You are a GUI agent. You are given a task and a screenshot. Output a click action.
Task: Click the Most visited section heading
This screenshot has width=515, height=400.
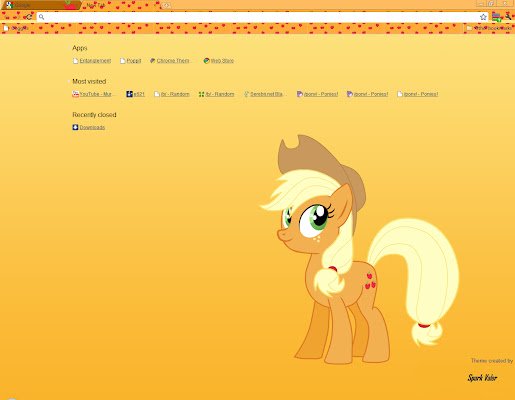click(89, 81)
